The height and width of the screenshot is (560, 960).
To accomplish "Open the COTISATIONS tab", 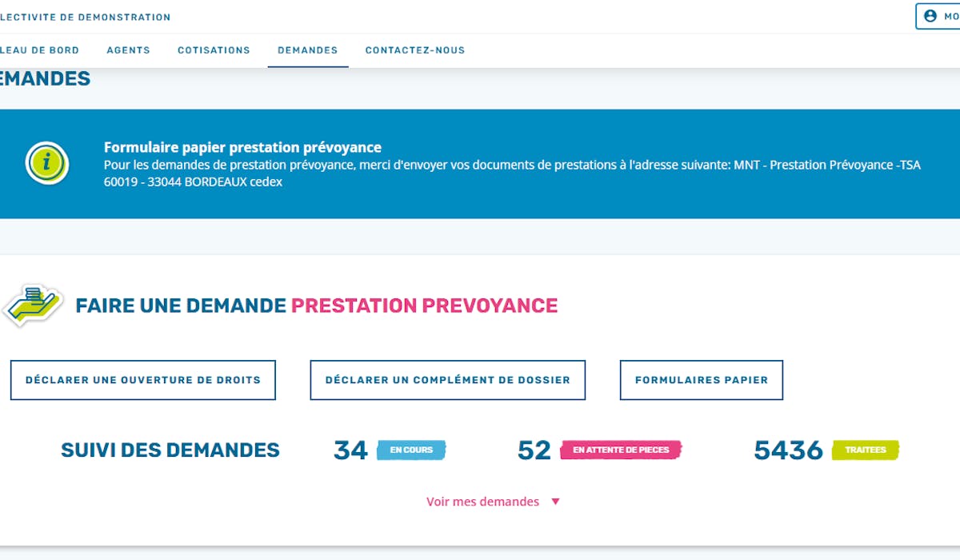I will coord(214,50).
